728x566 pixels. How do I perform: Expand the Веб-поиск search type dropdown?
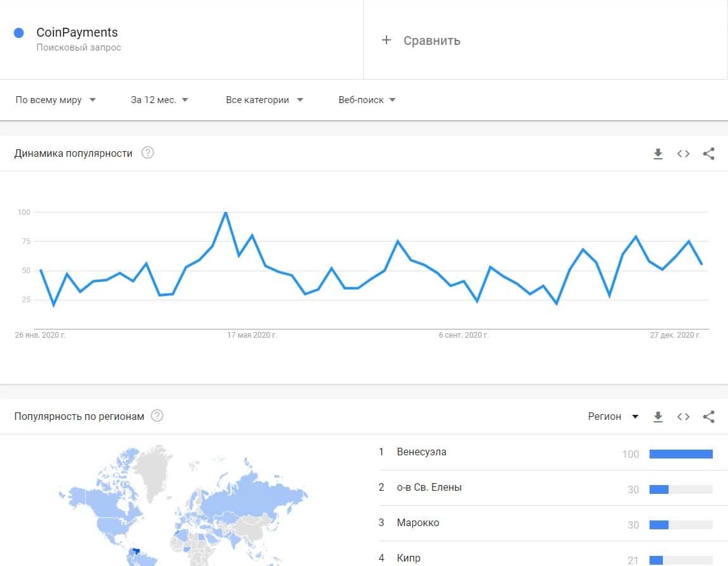367,100
